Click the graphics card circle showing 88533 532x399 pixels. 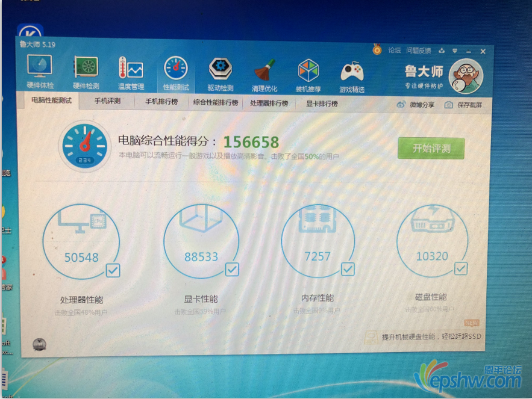tap(201, 241)
